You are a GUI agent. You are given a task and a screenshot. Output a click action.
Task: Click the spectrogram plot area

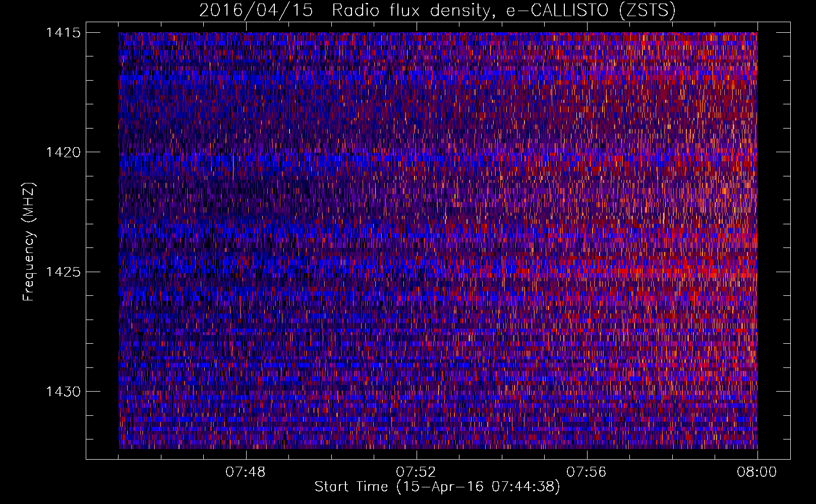coord(438,240)
